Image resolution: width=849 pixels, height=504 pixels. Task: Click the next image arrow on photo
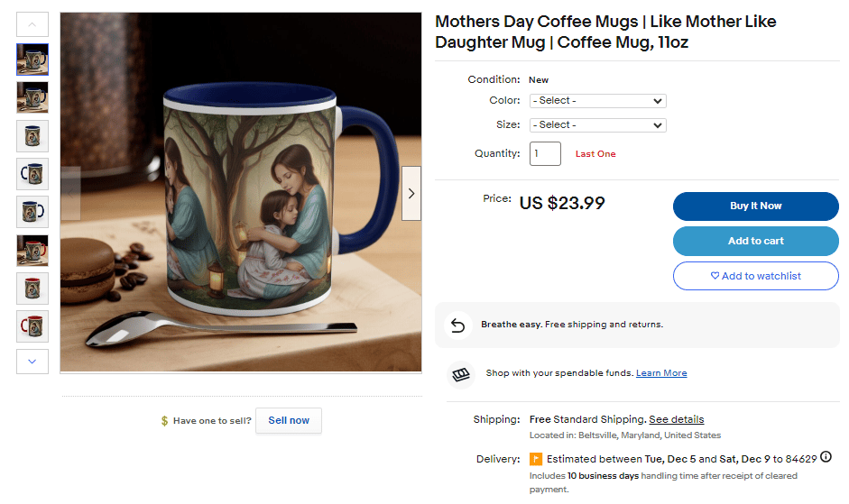click(411, 193)
